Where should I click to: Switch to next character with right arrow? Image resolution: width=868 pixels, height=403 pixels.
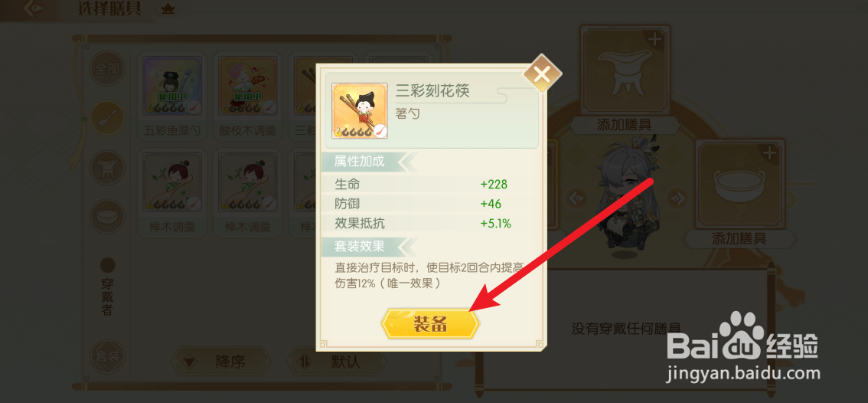[x=677, y=197]
